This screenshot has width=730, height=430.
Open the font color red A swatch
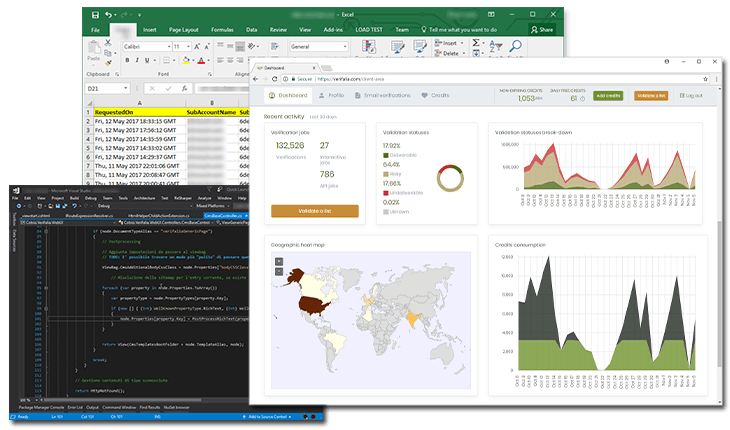coord(201,60)
